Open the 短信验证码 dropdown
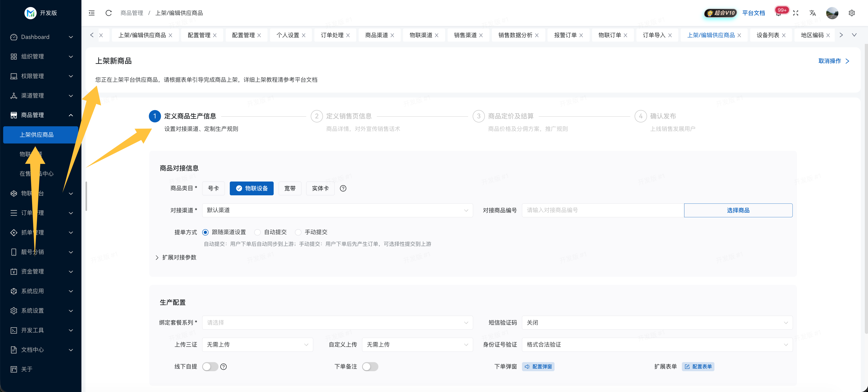Image resolution: width=868 pixels, height=392 pixels. point(657,323)
